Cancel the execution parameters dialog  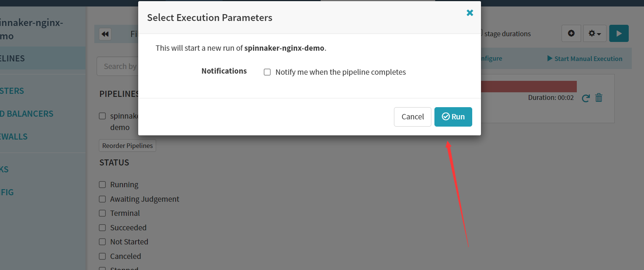[x=412, y=117]
